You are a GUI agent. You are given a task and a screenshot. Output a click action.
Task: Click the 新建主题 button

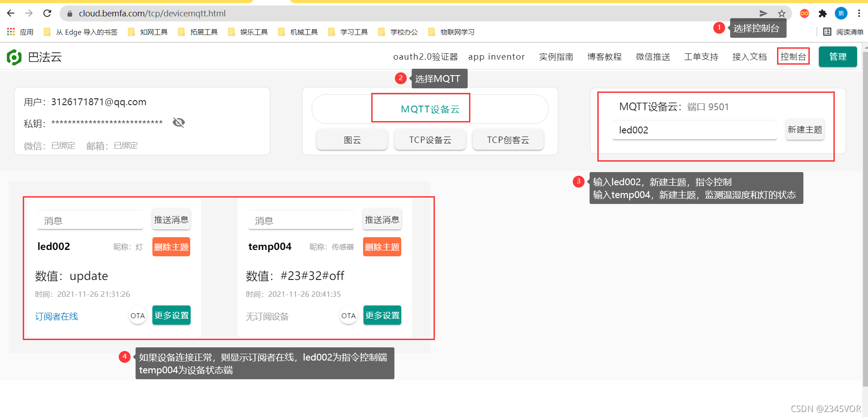pos(805,130)
